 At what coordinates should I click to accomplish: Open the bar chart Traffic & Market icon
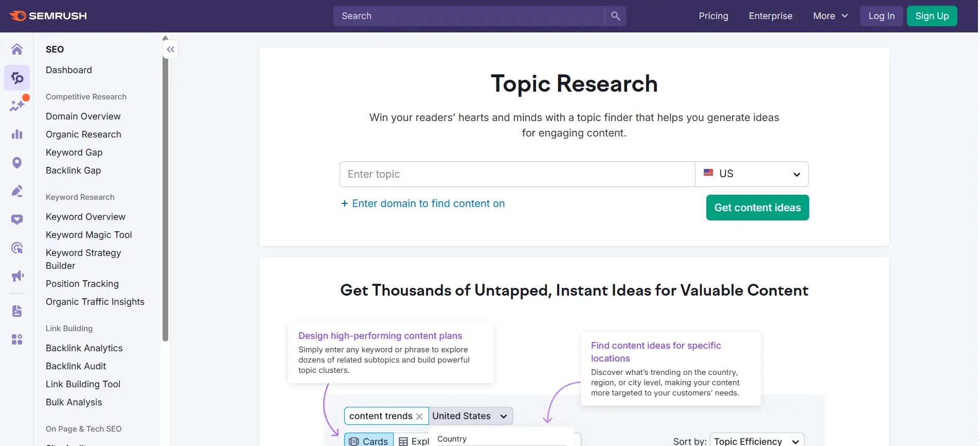click(17, 134)
